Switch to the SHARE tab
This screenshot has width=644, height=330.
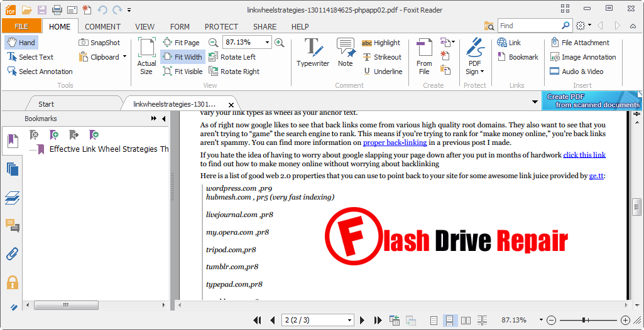tap(265, 26)
